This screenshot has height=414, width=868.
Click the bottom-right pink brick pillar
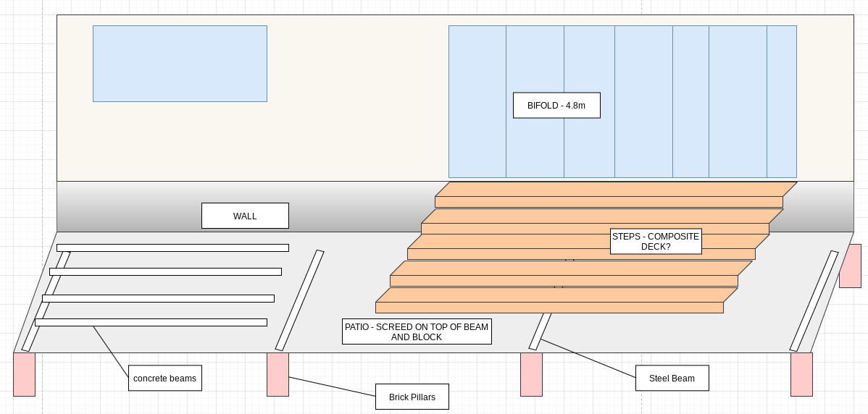click(x=801, y=374)
